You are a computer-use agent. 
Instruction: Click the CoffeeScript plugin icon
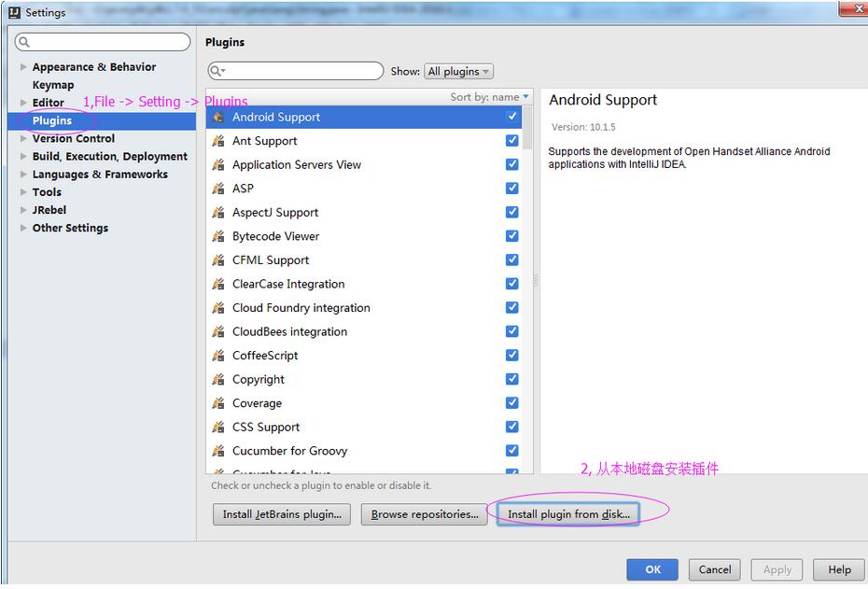[218, 356]
